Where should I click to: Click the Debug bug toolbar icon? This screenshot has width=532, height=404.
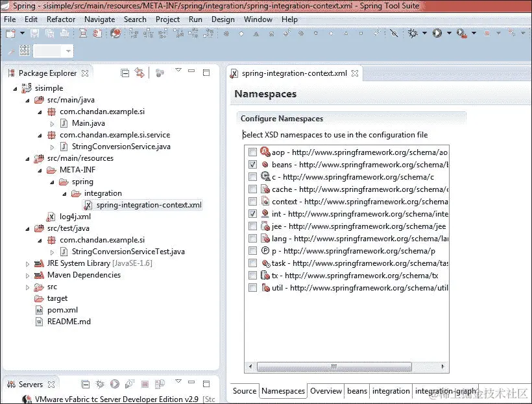point(413,33)
